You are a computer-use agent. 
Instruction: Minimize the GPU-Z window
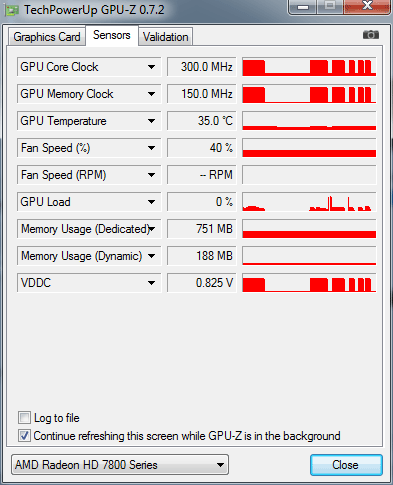click(x=303, y=7)
